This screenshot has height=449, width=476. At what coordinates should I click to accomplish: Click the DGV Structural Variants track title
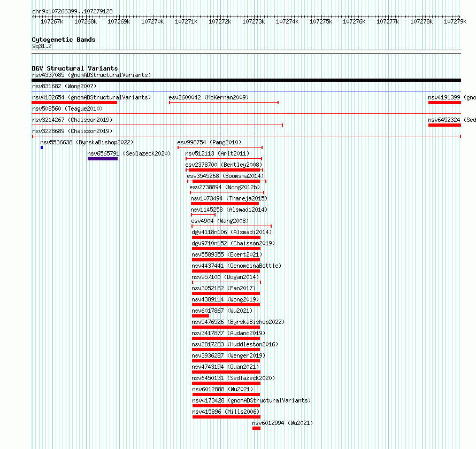pos(75,68)
